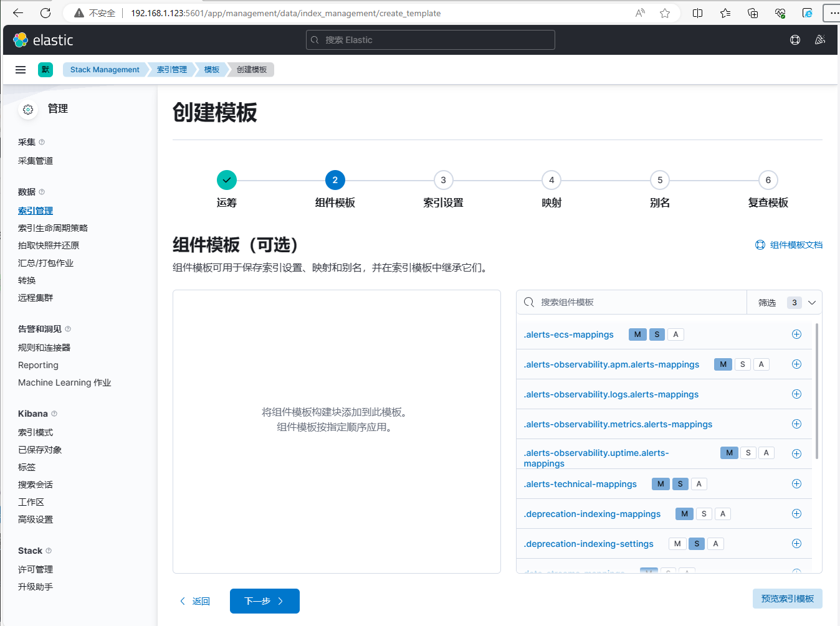The height and width of the screenshot is (626, 840).
Task: Open the help menu icon in header
Action: pos(795,40)
